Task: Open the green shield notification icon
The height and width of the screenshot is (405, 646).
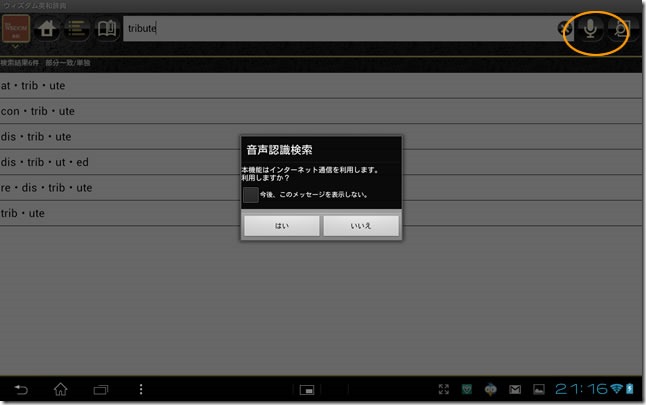Action: click(467, 389)
